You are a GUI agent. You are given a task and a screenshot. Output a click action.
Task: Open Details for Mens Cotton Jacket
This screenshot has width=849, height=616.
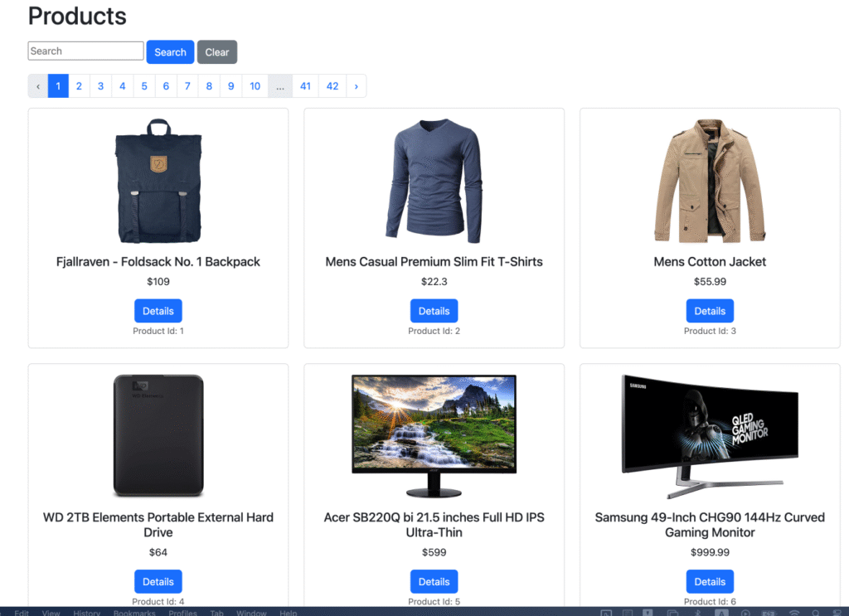[x=709, y=312]
